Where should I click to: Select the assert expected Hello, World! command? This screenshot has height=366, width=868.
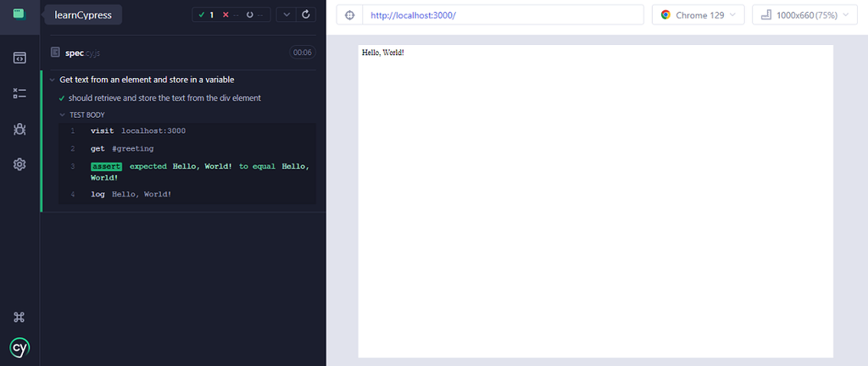pos(187,172)
